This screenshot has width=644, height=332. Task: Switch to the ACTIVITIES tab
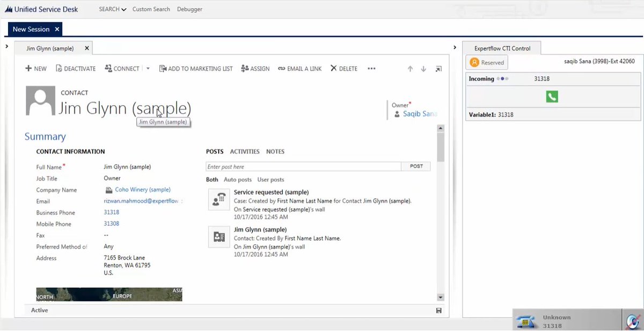(x=245, y=151)
